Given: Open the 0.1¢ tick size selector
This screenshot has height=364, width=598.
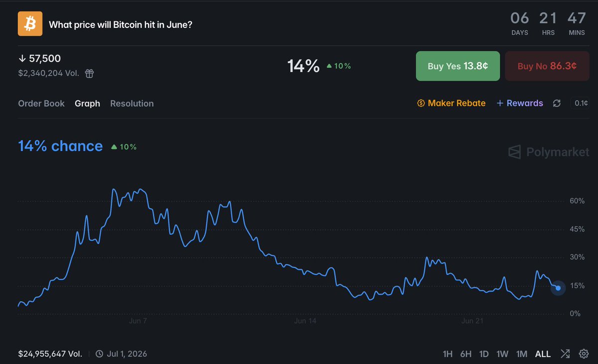Looking at the screenshot, I should coord(581,103).
